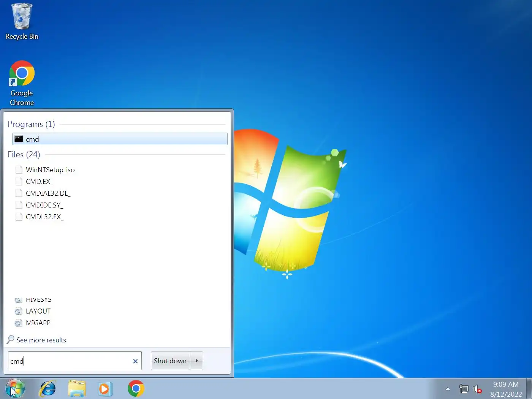Click the WinNTSetup_iso file icon
The height and width of the screenshot is (399, 532).
click(19, 169)
